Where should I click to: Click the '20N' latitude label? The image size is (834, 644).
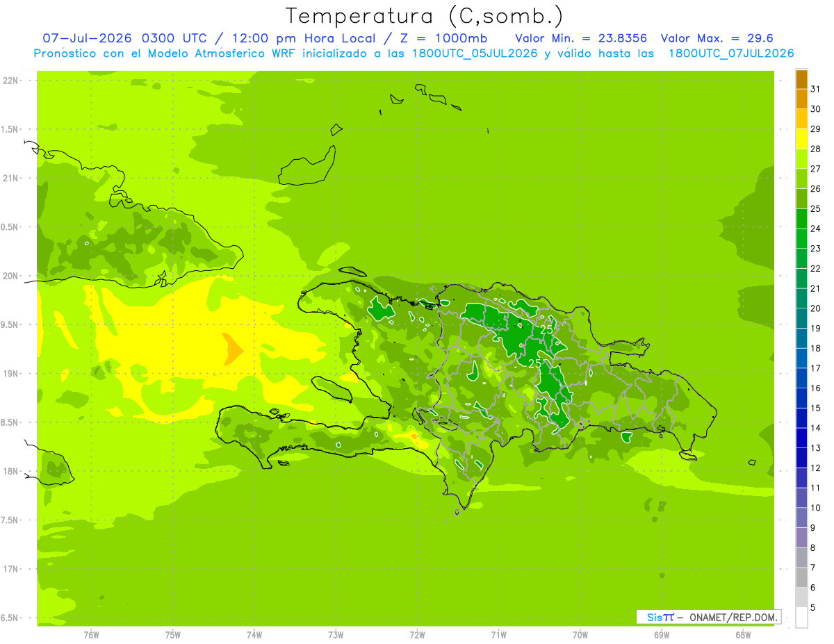(11, 276)
